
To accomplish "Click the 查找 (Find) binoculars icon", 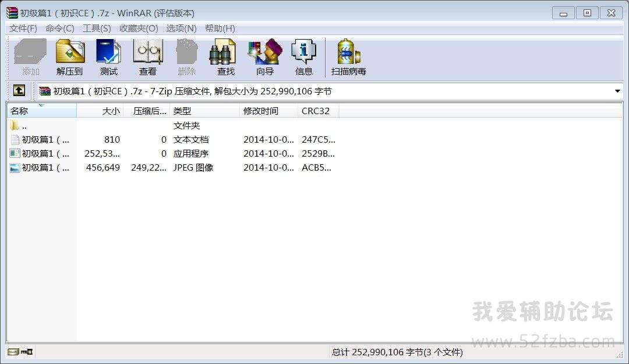I will [222, 51].
